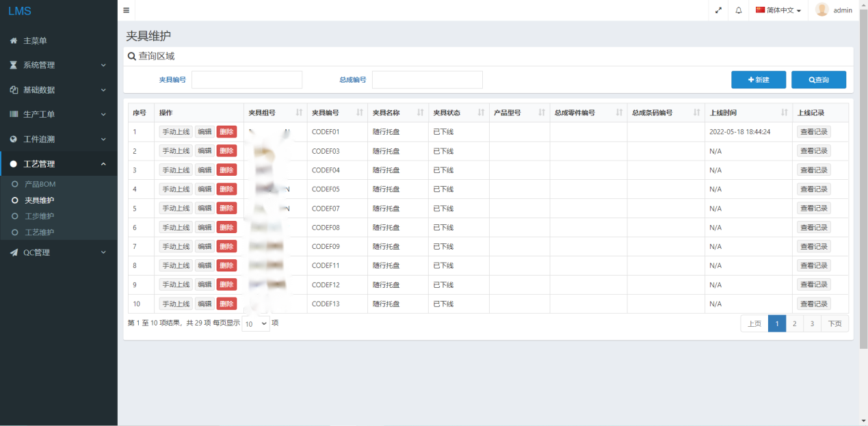Image resolution: width=868 pixels, height=426 pixels.
Task: Click the admin user avatar
Action: 821,10
